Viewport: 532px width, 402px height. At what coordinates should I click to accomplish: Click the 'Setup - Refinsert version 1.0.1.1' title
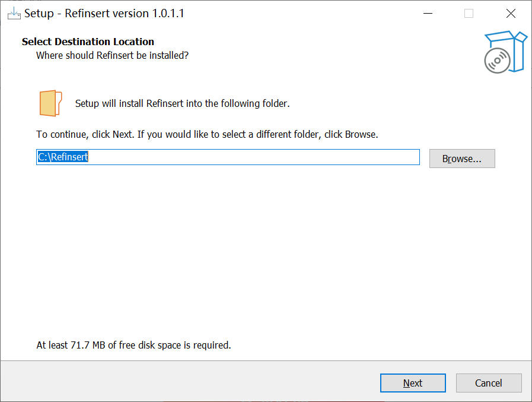(104, 14)
